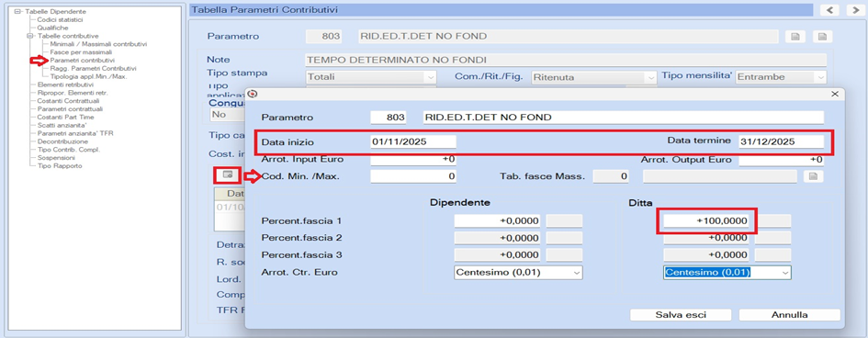Viewport: 868px width, 338px height.
Task: Close the parameter period dialog
Action: [x=835, y=95]
